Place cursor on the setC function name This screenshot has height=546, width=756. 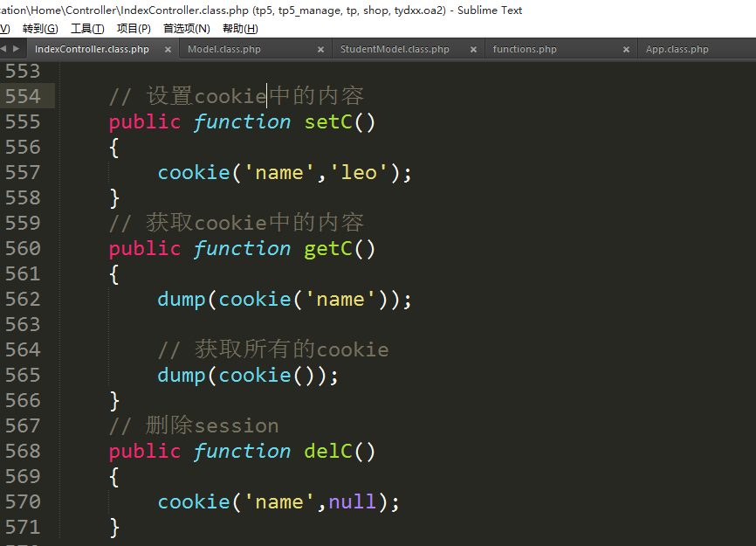pyautogui.click(x=328, y=121)
